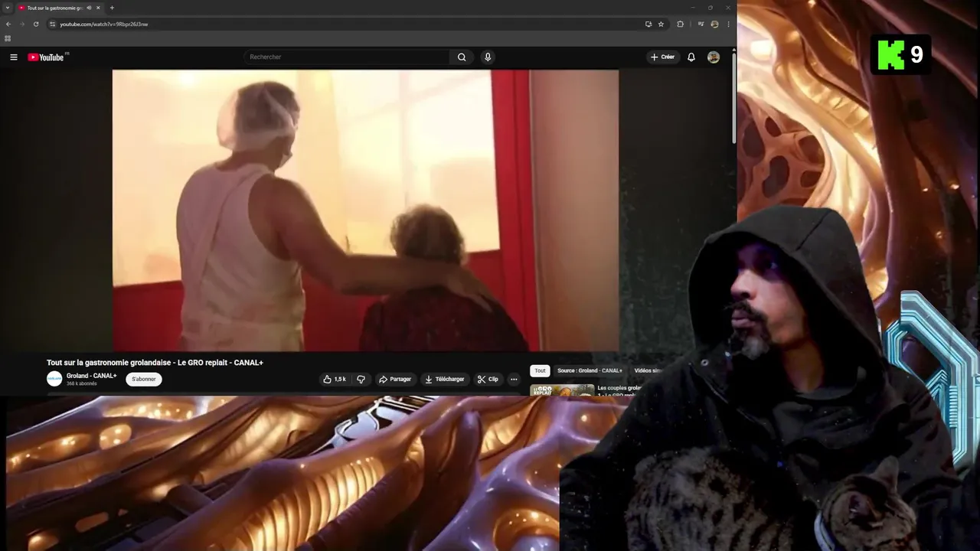Select the Source : Groland - CANAL+ chip

click(x=590, y=370)
